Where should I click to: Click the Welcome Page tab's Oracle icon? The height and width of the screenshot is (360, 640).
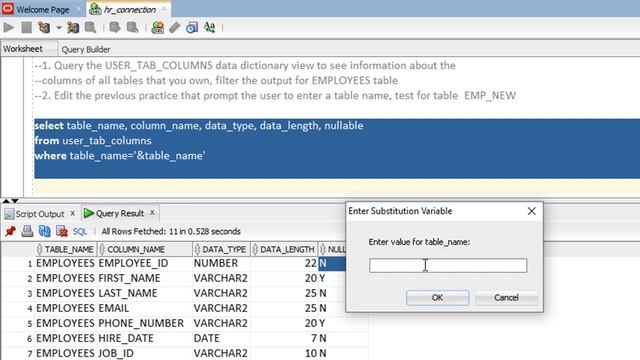(x=8, y=9)
